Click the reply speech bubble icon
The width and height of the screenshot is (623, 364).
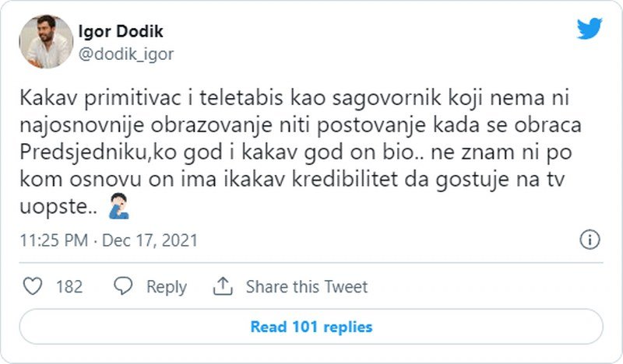click(x=124, y=286)
